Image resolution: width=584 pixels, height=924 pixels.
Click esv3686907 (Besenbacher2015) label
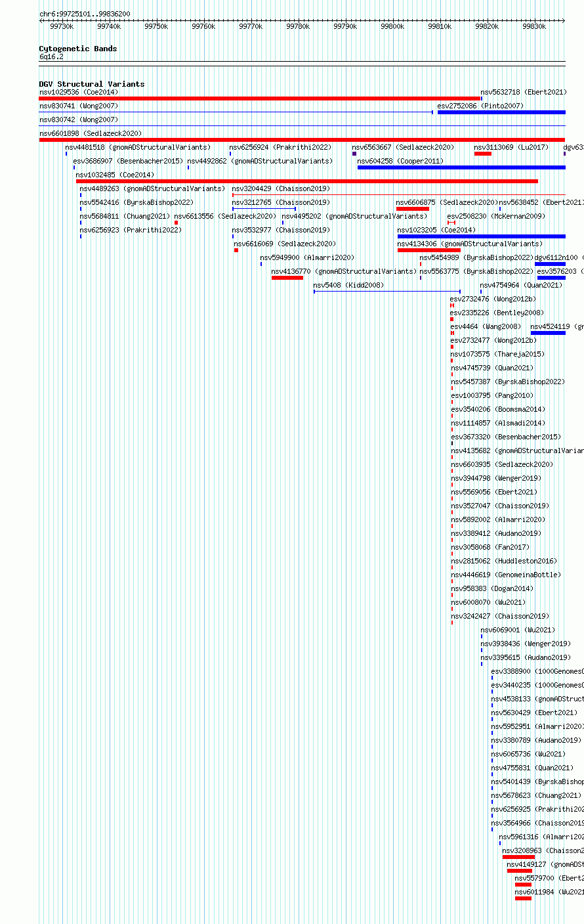point(128,161)
